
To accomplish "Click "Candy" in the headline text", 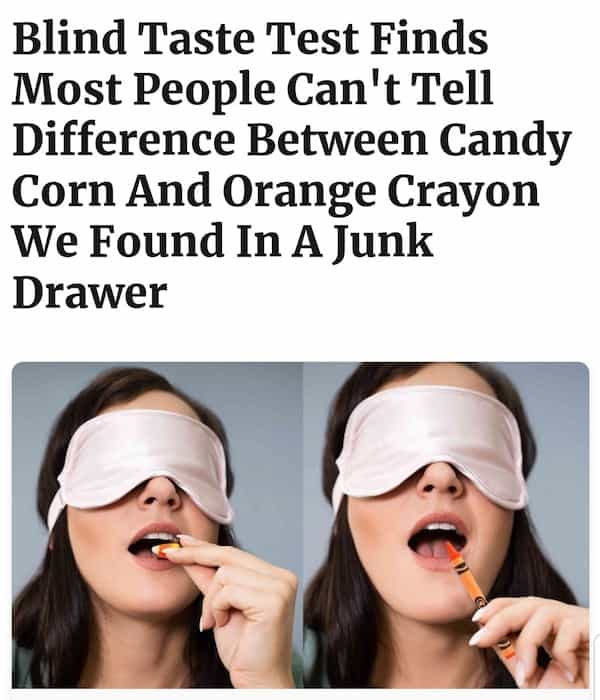I will 505,139.
